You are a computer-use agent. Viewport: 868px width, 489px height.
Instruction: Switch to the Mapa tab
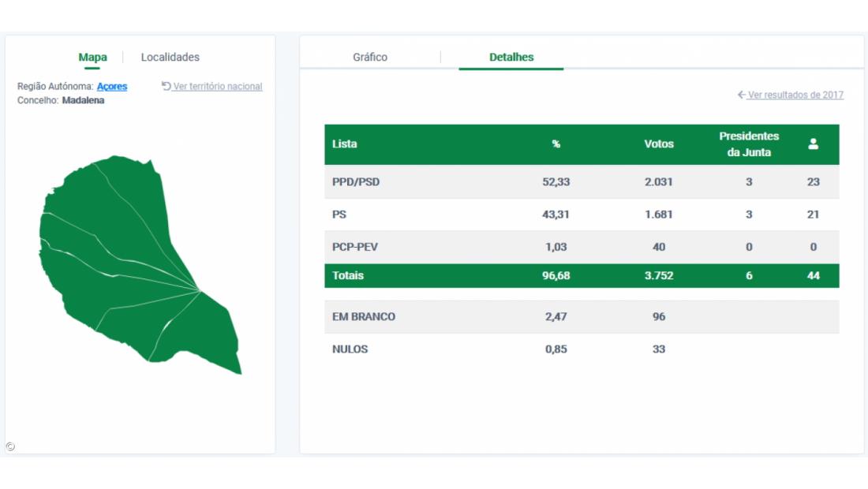92,58
